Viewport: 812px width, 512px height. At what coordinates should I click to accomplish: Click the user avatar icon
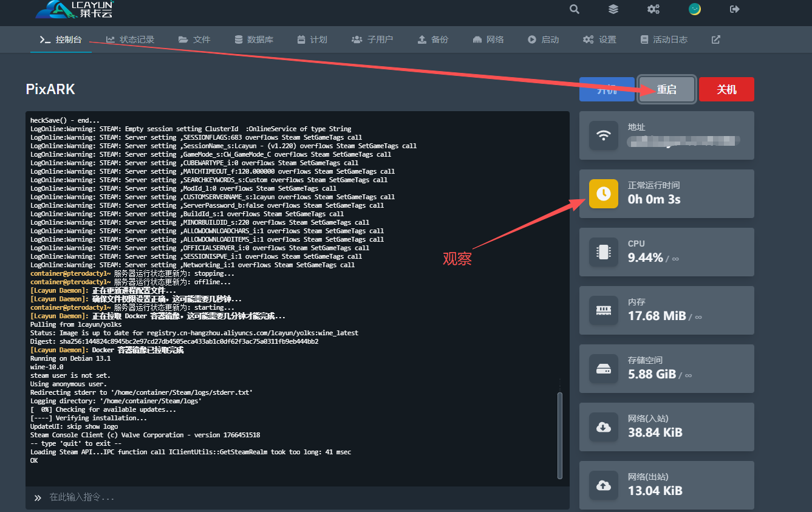pos(695,9)
